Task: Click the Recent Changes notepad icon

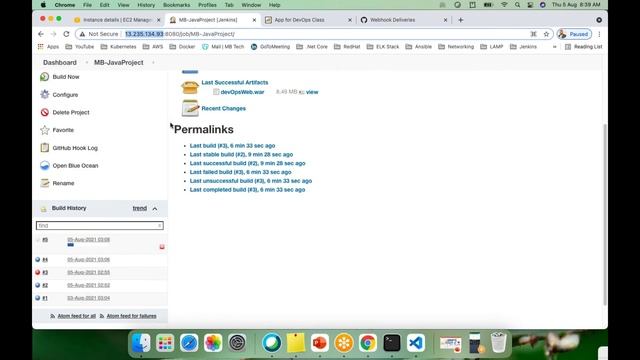Action: (190, 108)
